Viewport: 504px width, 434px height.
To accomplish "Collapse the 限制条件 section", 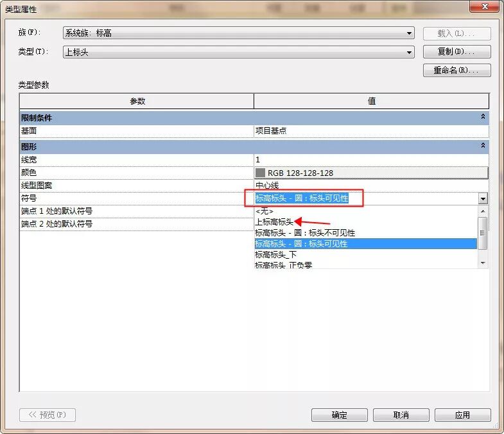I will 482,117.
